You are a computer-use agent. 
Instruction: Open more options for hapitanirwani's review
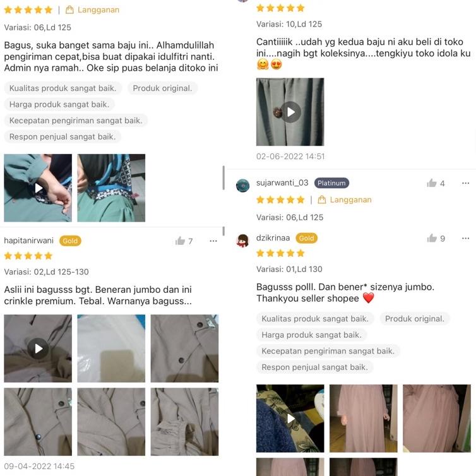pyautogui.click(x=213, y=241)
